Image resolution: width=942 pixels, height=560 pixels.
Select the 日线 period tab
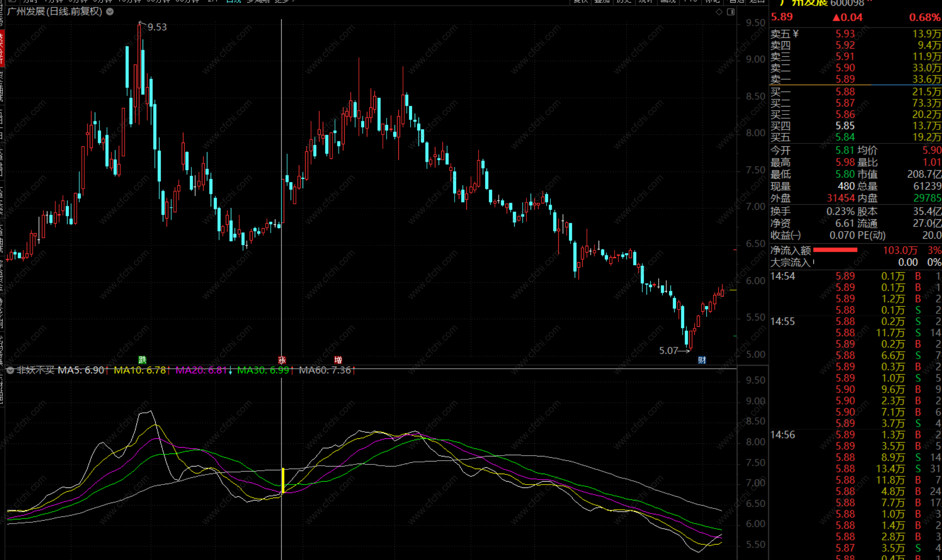click(233, 1)
